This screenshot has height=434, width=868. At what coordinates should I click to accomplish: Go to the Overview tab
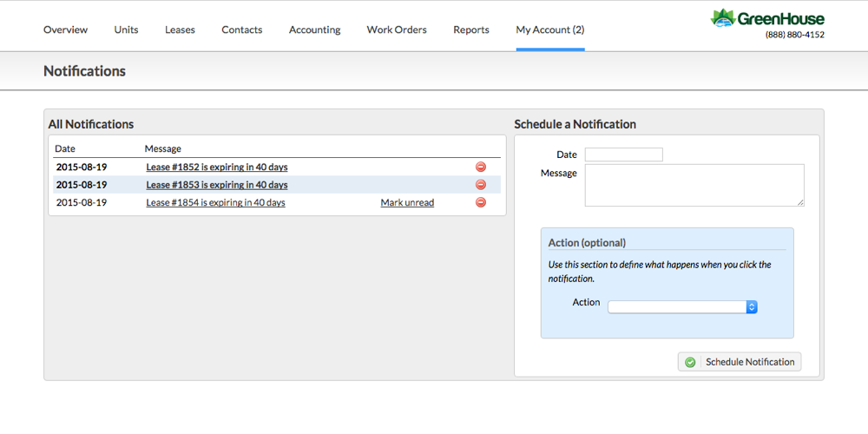click(65, 30)
